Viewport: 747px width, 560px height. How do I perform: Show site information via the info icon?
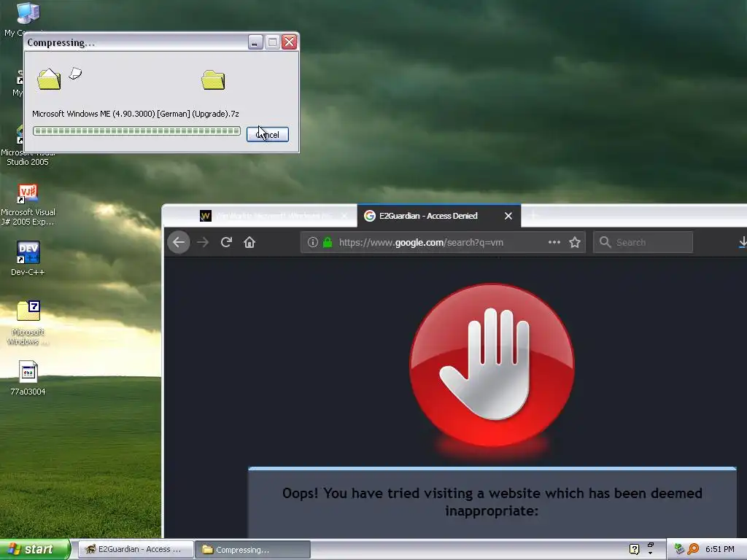312,242
